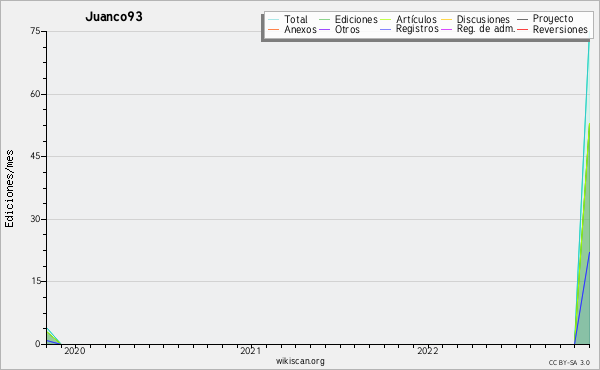Click the 75 y-axis value
This screenshot has height=370, width=600.
click(x=35, y=31)
